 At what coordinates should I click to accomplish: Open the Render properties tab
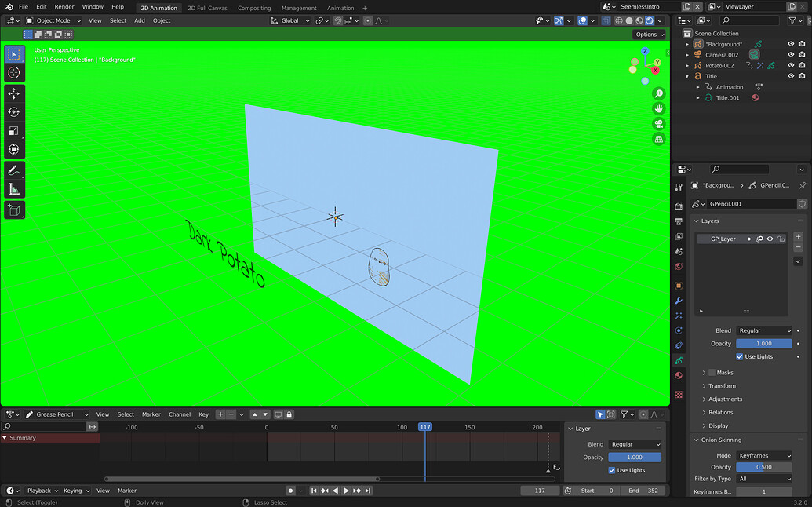[x=679, y=206]
